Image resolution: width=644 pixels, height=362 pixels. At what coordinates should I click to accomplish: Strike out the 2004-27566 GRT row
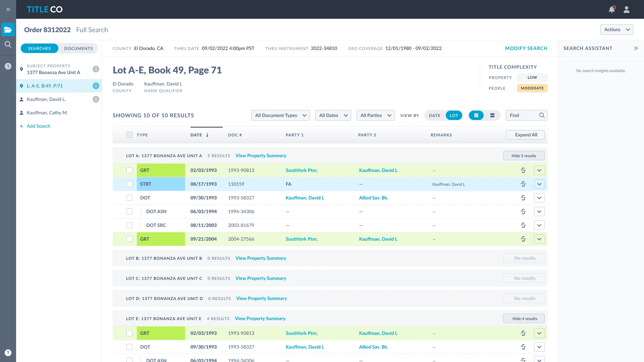523,239
